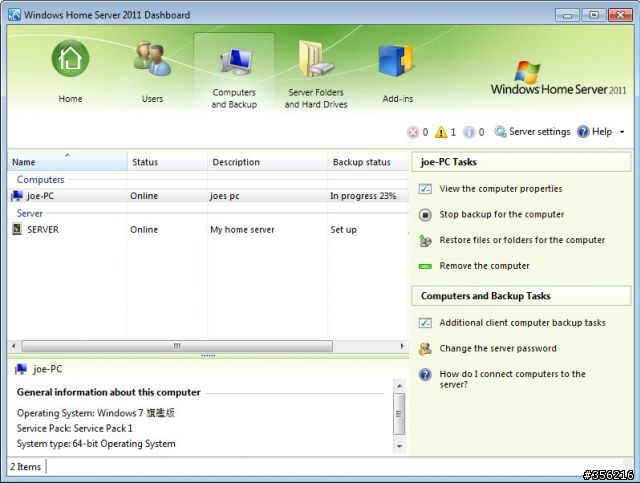
Task: Click the green Home house icon
Action: pyautogui.click(x=70, y=58)
